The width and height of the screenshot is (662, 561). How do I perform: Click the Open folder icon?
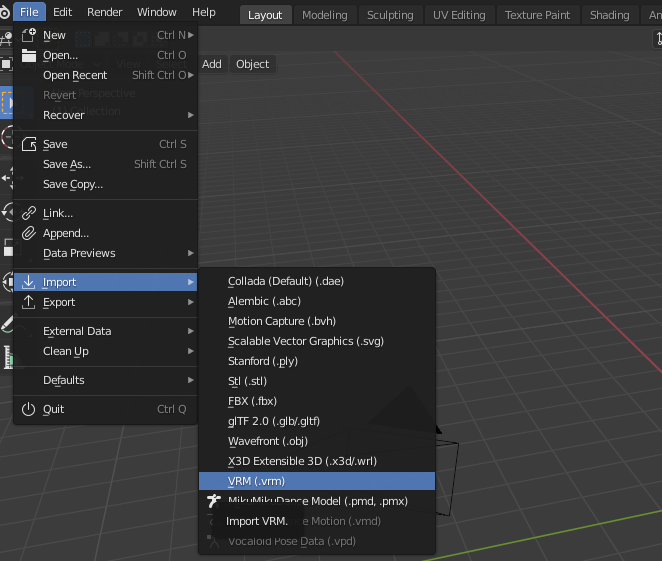point(29,55)
